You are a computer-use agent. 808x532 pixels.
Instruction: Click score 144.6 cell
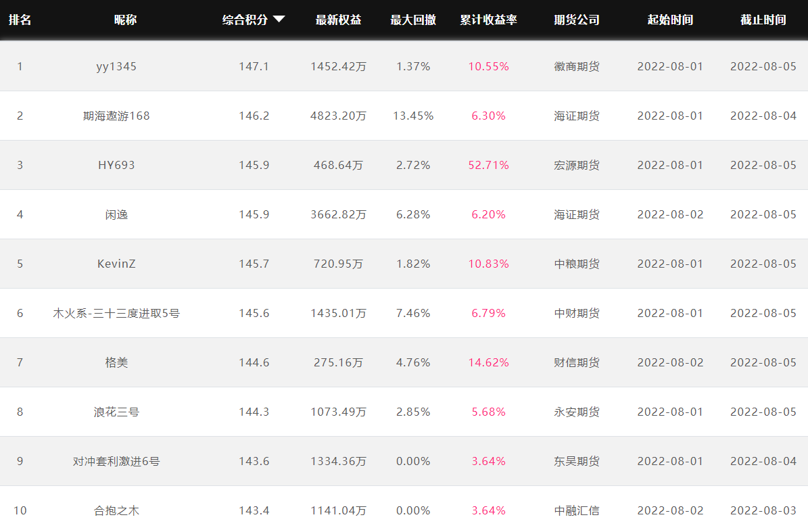pos(254,362)
